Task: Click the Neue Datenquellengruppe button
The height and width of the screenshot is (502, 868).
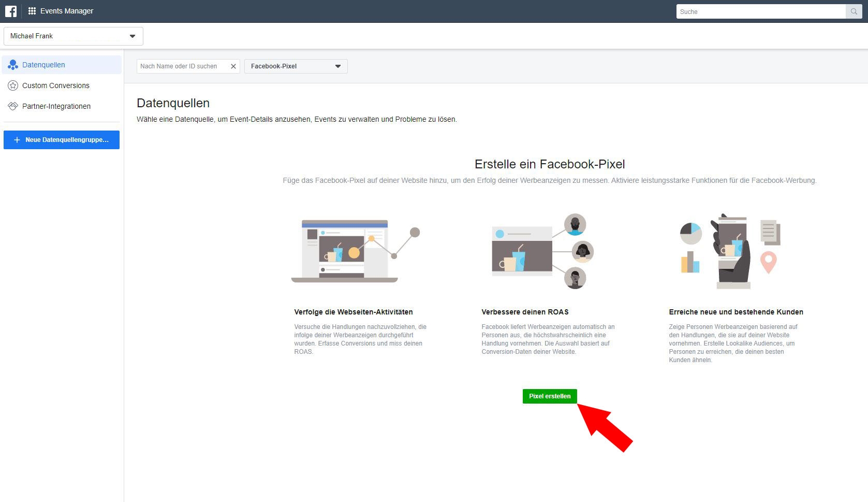Action: [x=62, y=140]
